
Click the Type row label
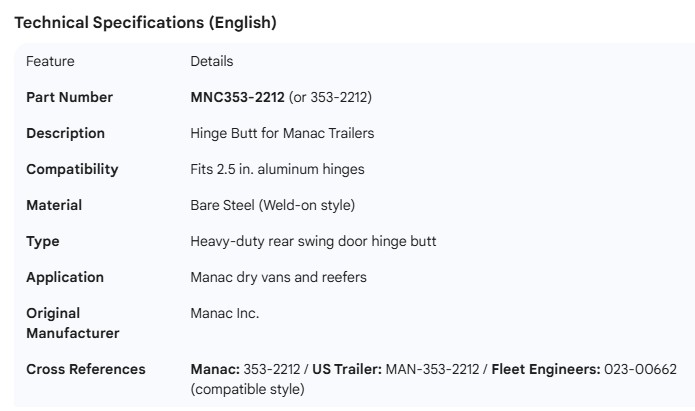(x=43, y=241)
